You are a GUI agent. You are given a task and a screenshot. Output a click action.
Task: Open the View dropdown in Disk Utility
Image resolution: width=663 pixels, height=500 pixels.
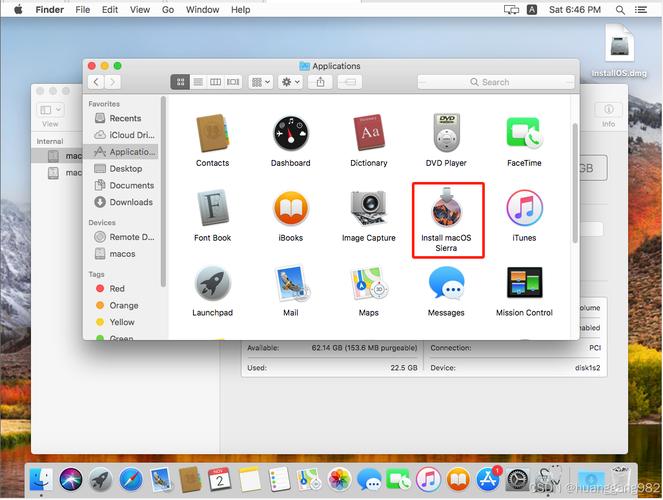point(51,110)
